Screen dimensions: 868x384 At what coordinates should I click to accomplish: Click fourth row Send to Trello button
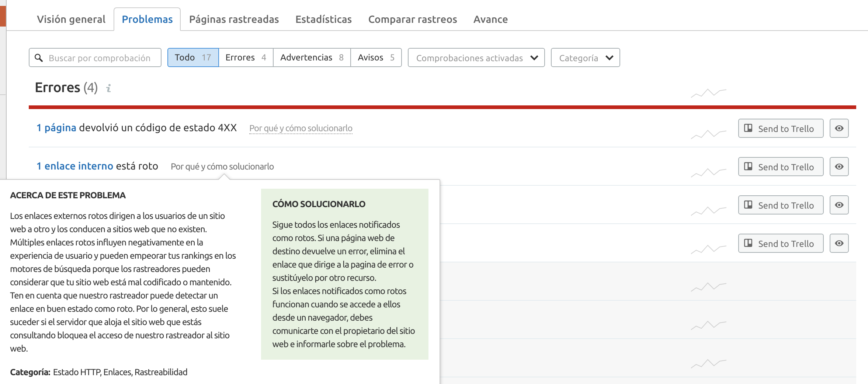click(x=781, y=243)
